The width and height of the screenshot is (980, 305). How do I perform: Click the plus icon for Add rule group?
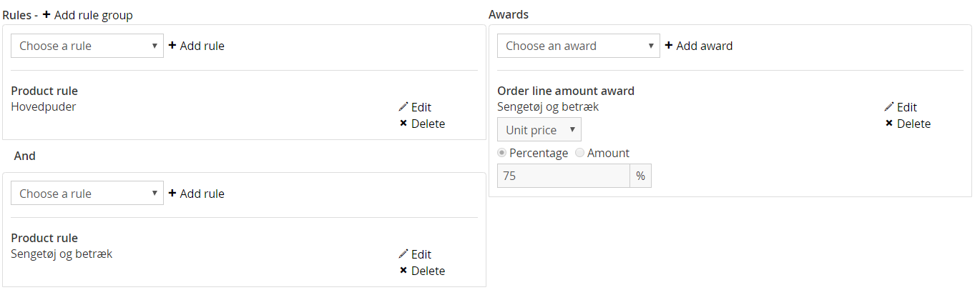pos(46,14)
